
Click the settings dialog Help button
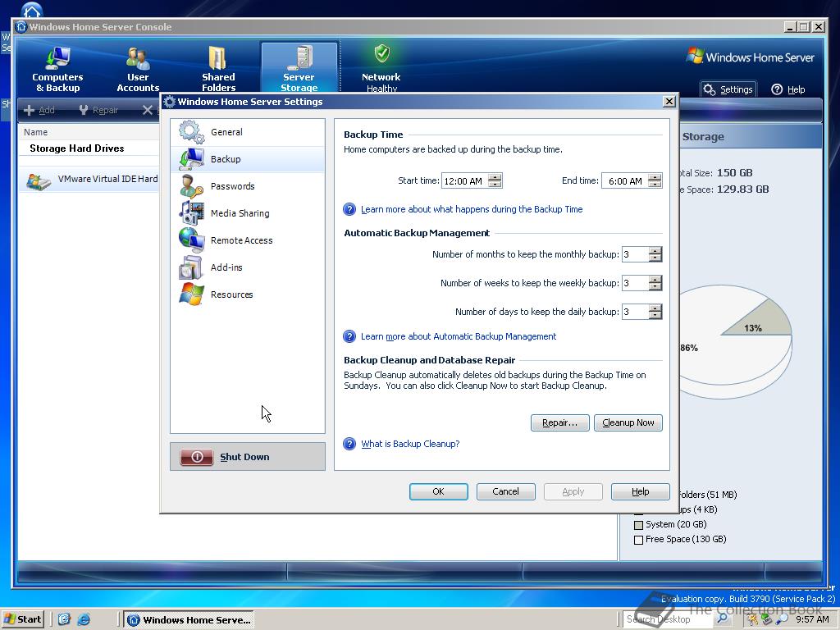(x=640, y=491)
